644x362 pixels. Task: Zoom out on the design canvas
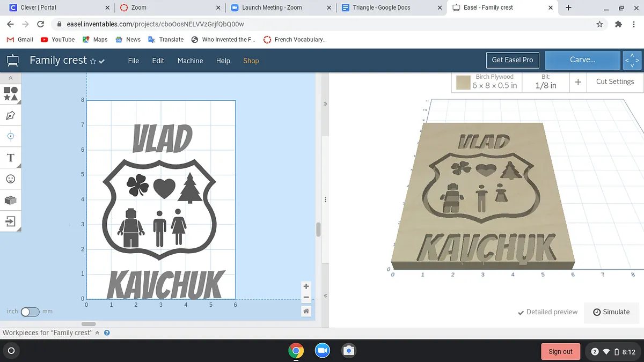point(306,297)
